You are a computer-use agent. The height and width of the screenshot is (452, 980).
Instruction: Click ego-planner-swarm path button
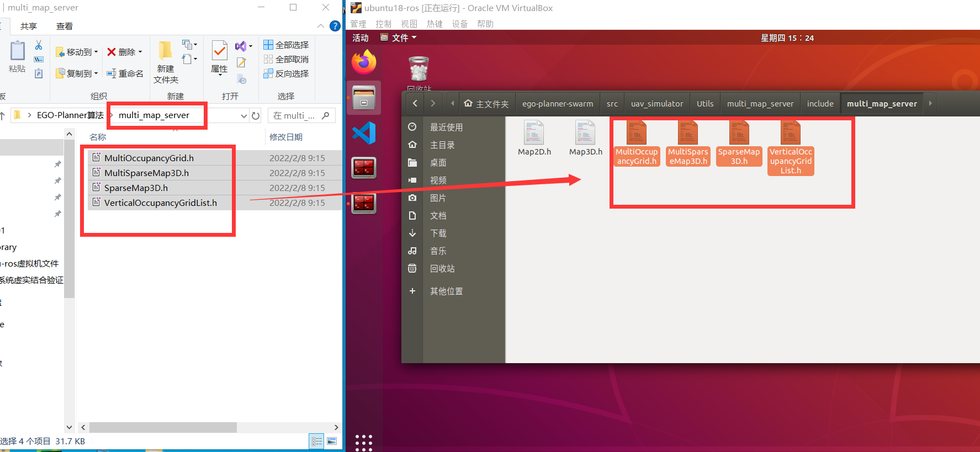tap(558, 103)
